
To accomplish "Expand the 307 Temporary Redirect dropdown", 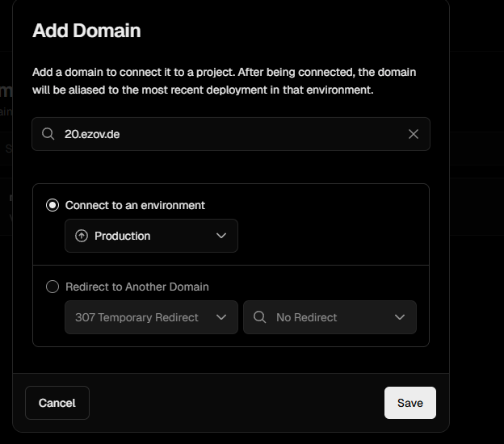I will coord(151,317).
